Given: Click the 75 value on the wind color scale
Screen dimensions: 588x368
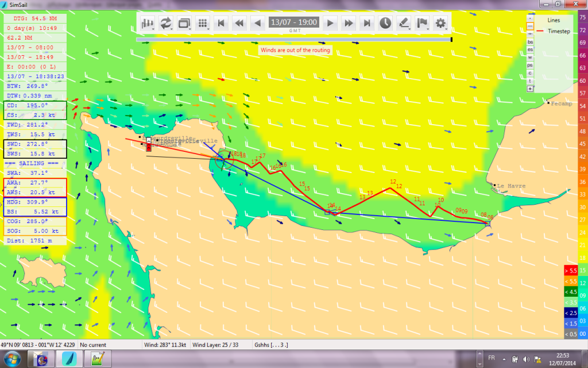Looking at the screenshot, I should (582, 17).
